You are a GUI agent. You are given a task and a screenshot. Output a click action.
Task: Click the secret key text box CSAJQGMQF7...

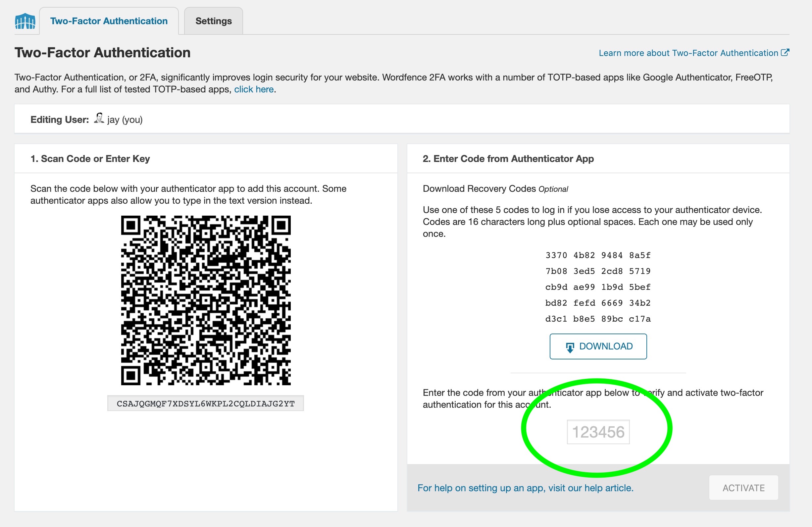pyautogui.click(x=205, y=403)
